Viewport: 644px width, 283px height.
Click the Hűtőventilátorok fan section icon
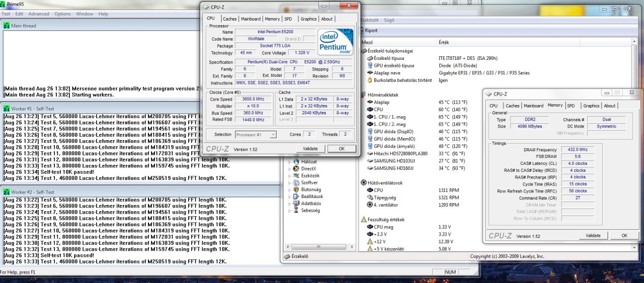(364, 182)
